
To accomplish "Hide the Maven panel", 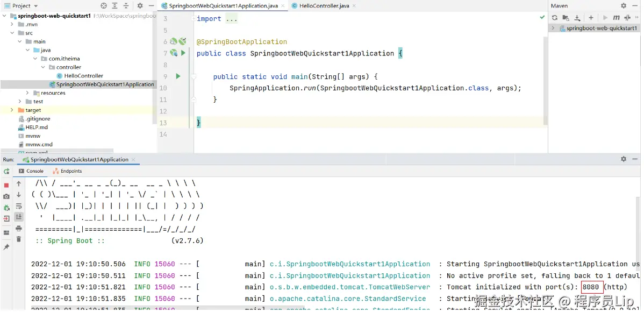I will pos(635,6).
